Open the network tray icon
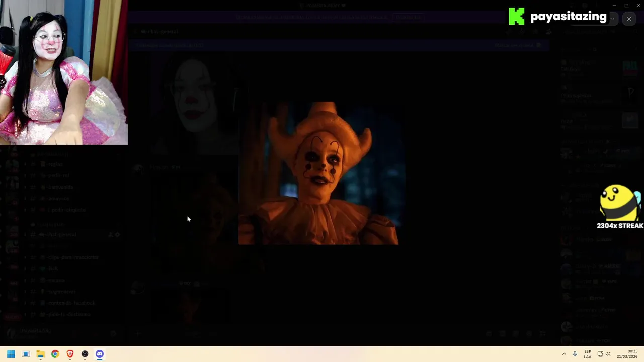644x362 pixels. click(x=600, y=354)
